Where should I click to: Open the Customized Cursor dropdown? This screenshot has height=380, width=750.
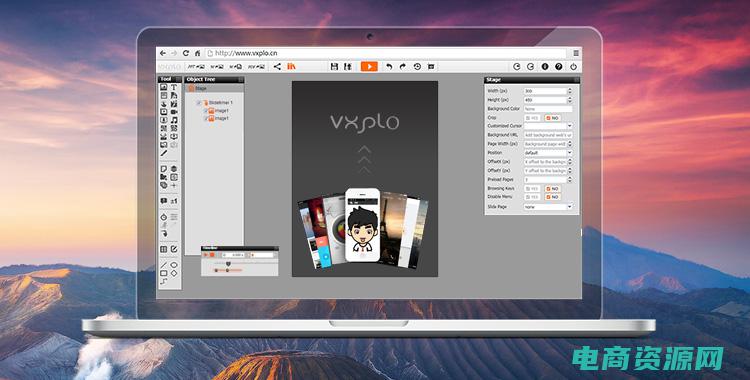coord(548,126)
